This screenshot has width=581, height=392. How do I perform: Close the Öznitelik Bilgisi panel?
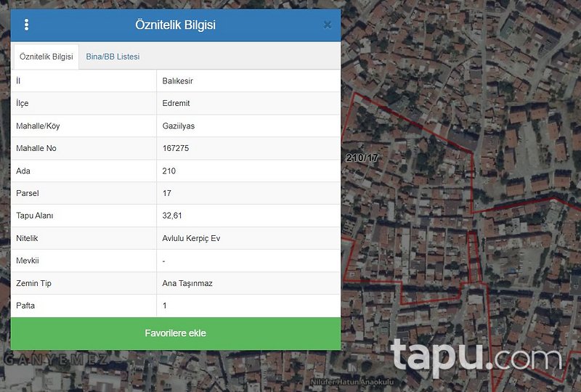[x=328, y=25]
